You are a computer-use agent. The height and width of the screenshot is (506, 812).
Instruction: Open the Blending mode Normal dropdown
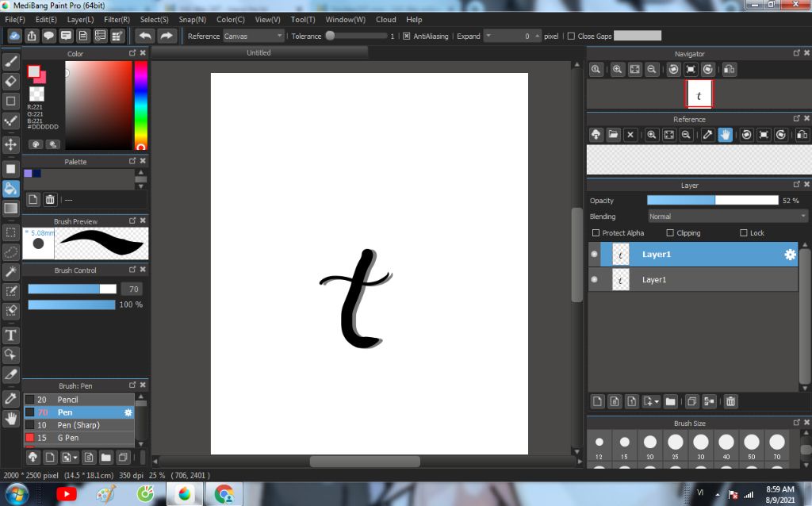pos(728,217)
